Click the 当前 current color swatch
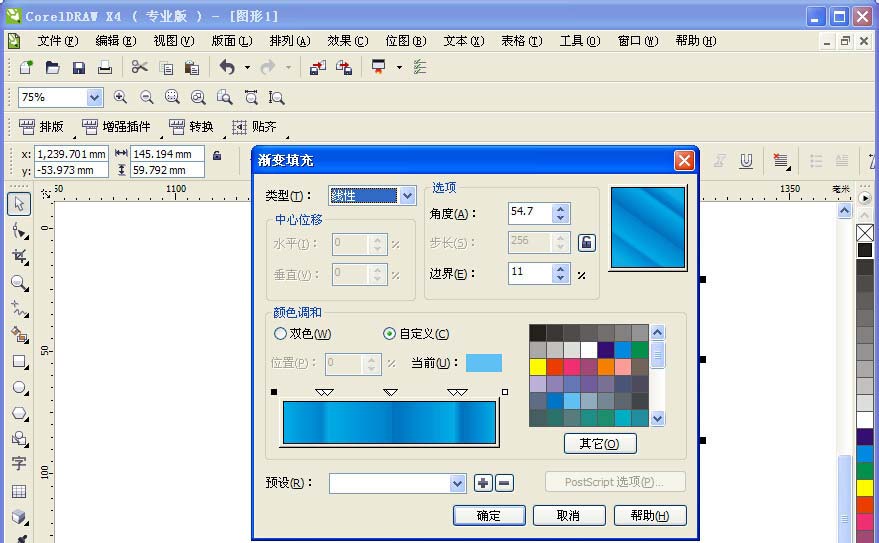The width and height of the screenshot is (879, 543). pyautogui.click(x=484, y=363)
